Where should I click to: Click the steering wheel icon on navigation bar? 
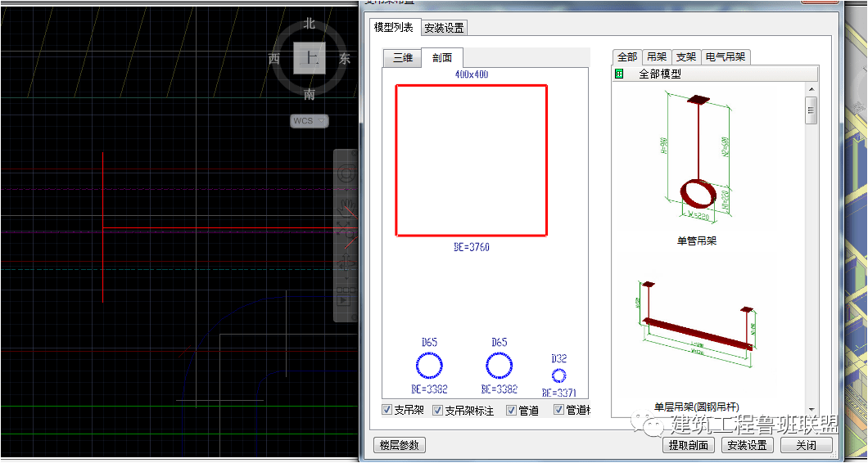346,173
